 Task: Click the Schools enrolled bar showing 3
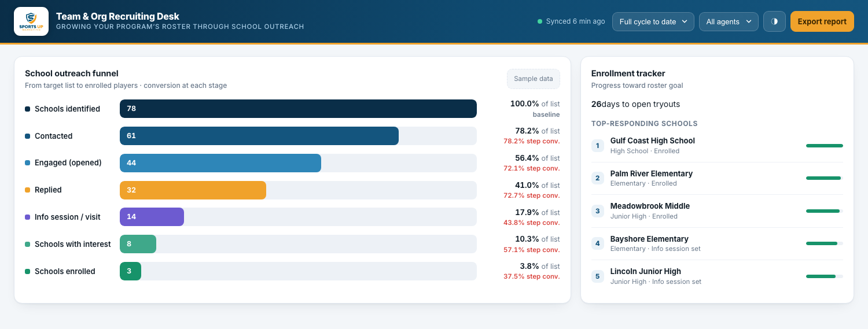click(130, 271)
